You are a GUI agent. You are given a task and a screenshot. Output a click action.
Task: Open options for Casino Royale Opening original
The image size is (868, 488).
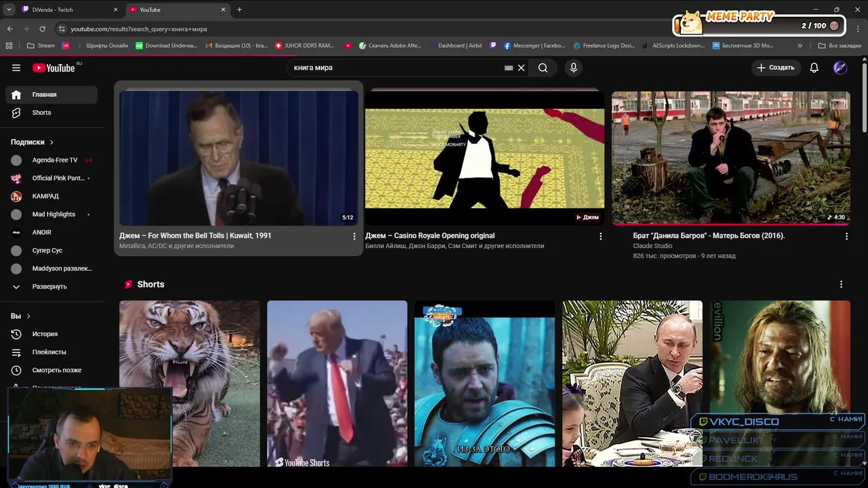point(600,236)
